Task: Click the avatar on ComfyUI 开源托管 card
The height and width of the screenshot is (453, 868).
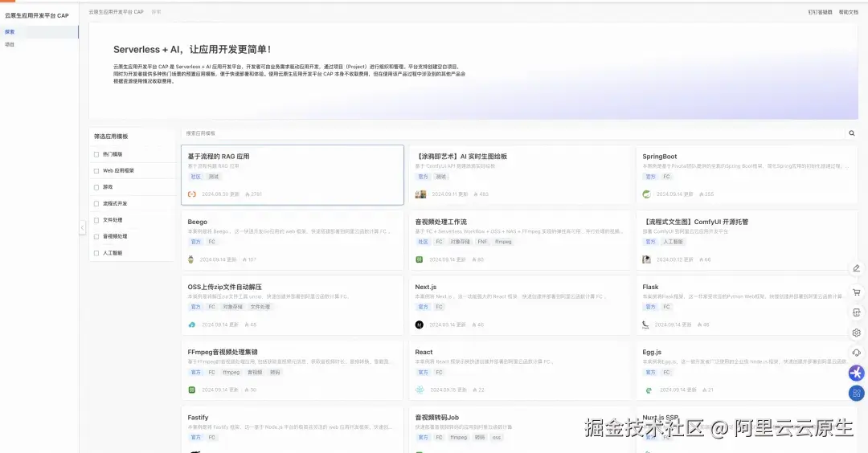Action: [x=646, y=259]
